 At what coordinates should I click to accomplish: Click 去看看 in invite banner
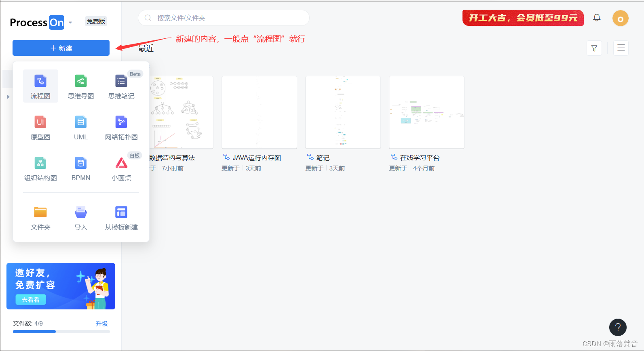click(x=31, y=300)
